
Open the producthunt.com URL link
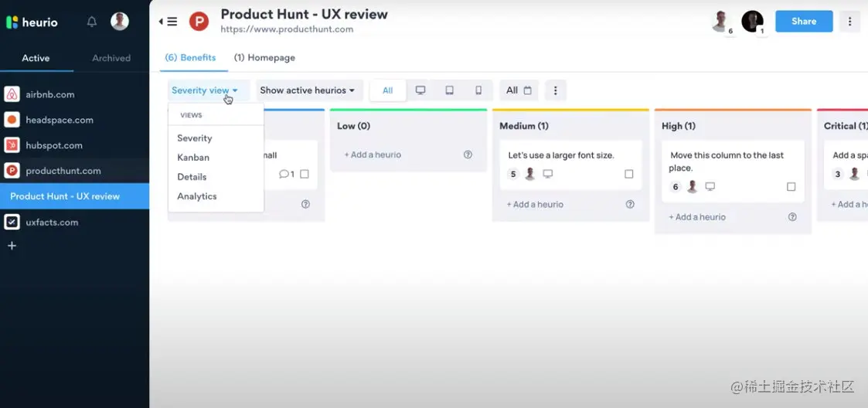(x=287, y=29)
